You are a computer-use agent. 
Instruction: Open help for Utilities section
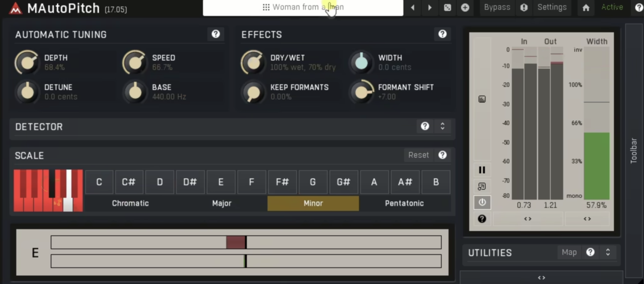point(591,252)
